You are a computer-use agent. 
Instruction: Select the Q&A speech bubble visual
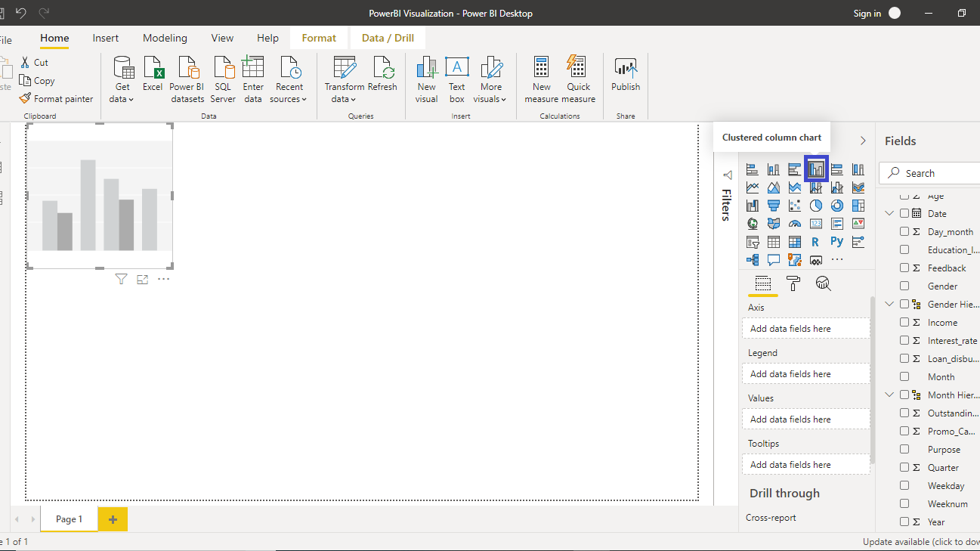774,260
